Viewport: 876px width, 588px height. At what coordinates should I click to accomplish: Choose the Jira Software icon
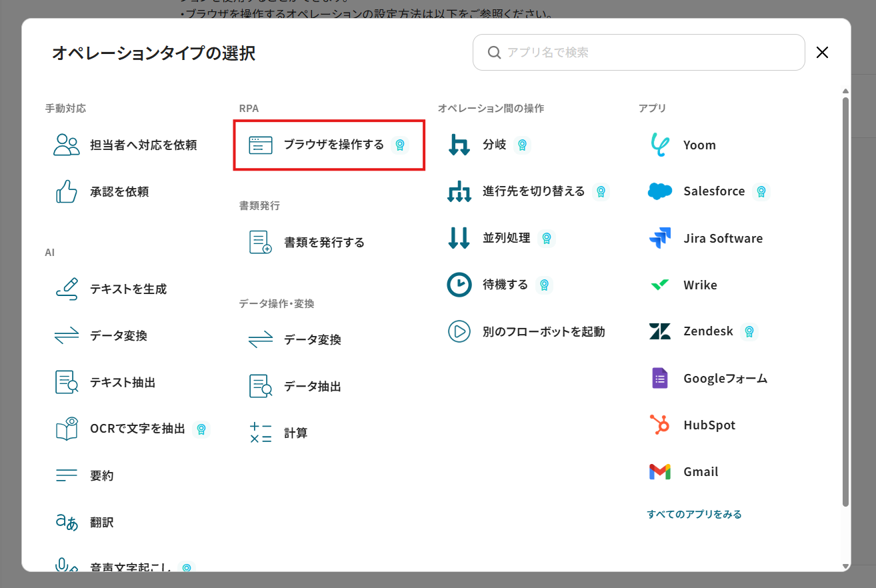pos(659,238)
